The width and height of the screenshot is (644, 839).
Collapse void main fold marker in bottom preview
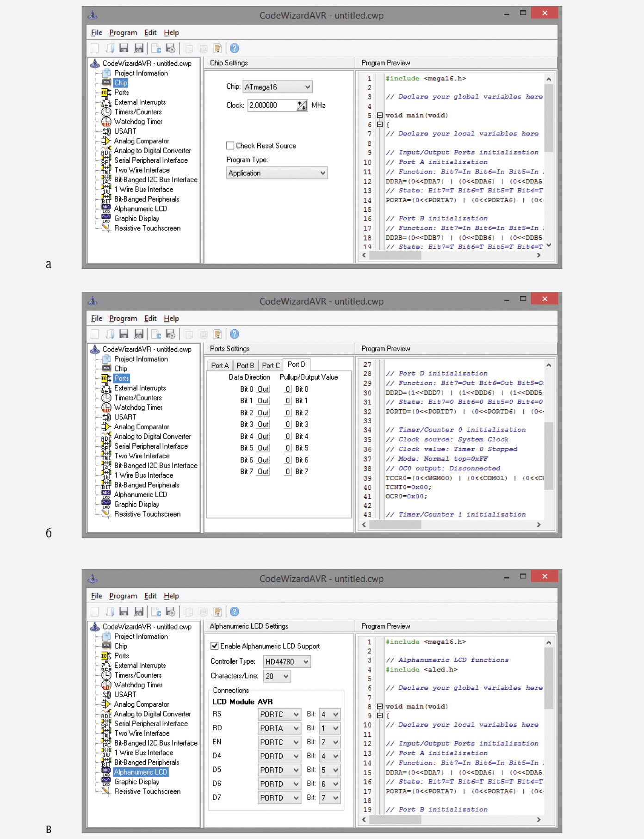379,707
